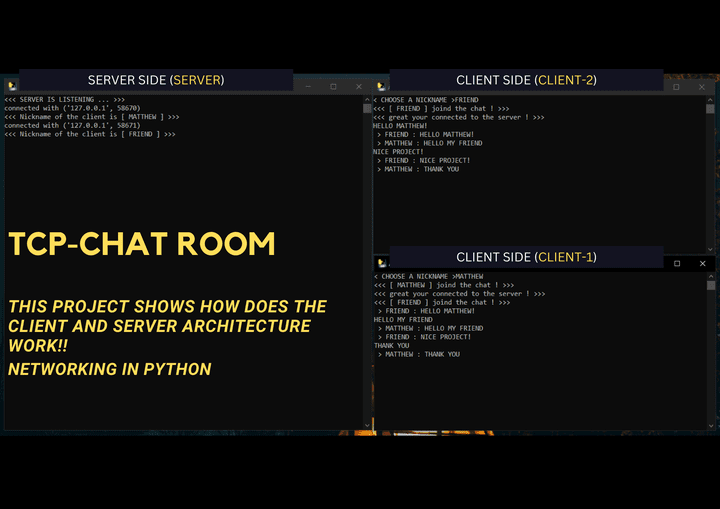The width and height of the screenshot is (720, 509).
Task: Click the Python icon of the Client-1 window
Action: click(x=382, y=263)
